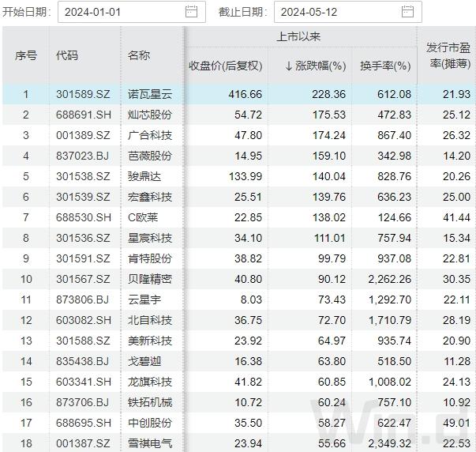Click the 收盘价(后复权) column header
The image size is (476, 452).
[226, 66]
